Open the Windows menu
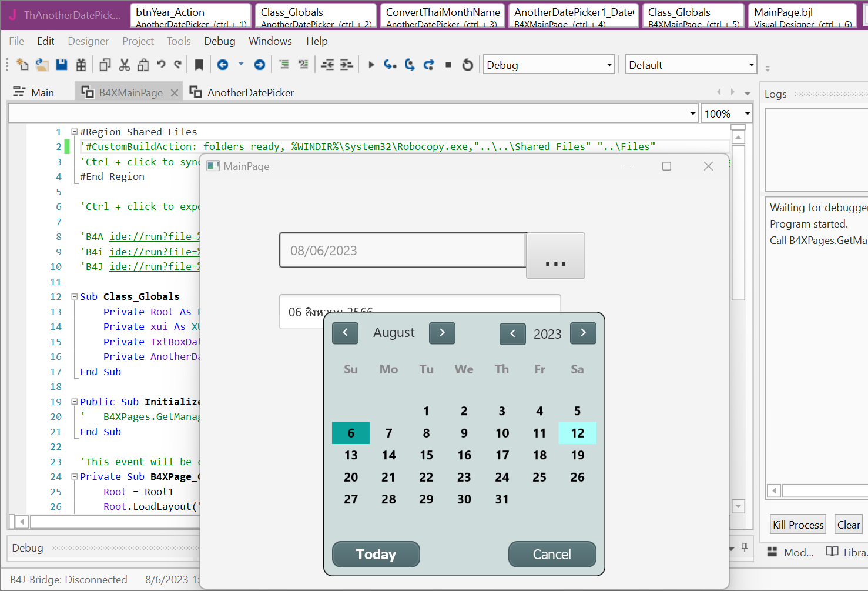The width and height of the screenshot is (868, 591). click(x=270, y=41)
